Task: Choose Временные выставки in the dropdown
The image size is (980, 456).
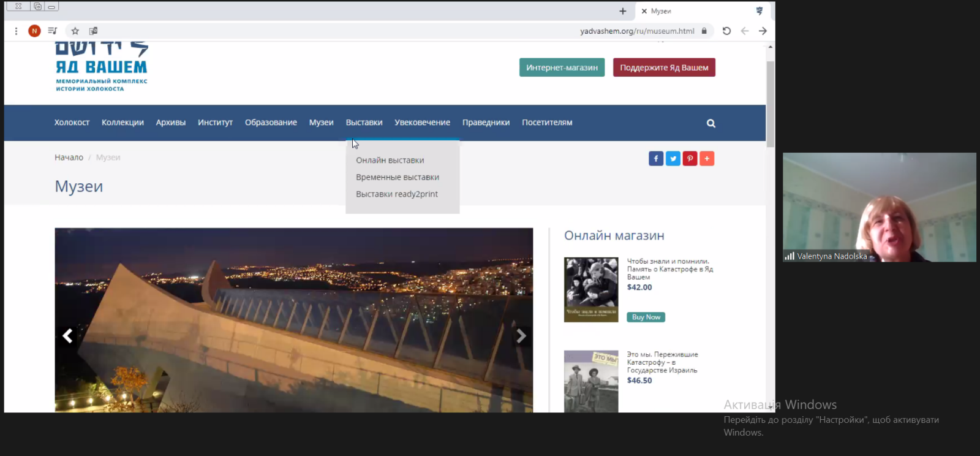Action: (397, 177)
